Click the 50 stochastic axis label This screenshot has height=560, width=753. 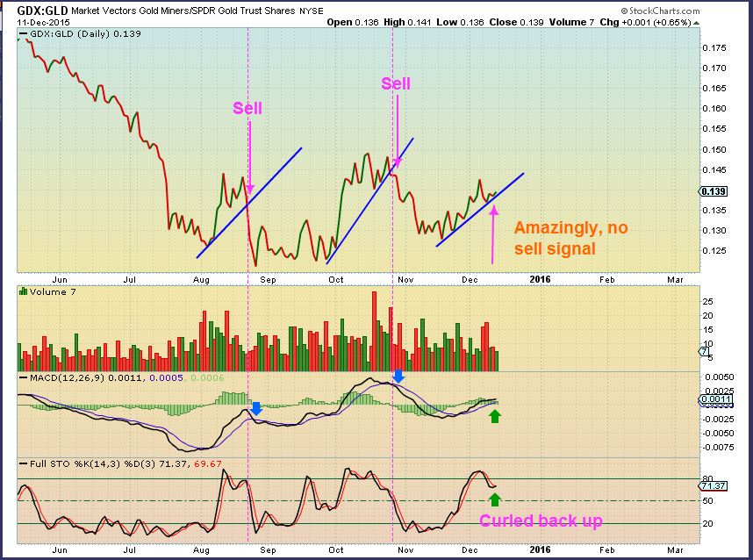tap(708, 501)
